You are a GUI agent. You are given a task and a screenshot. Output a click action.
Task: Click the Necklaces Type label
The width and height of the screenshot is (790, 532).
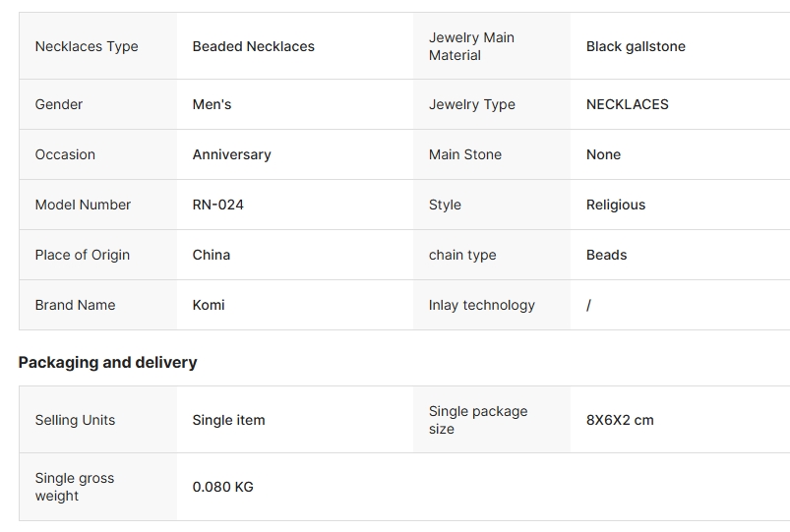(x=87, y=46)
